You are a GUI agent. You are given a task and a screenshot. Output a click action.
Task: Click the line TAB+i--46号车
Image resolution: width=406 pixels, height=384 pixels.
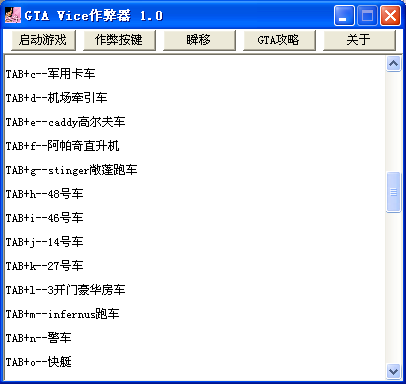[44, 218]
